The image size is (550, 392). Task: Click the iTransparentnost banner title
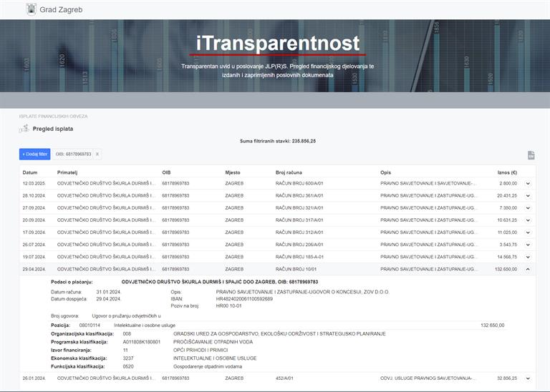pos(277,43)
